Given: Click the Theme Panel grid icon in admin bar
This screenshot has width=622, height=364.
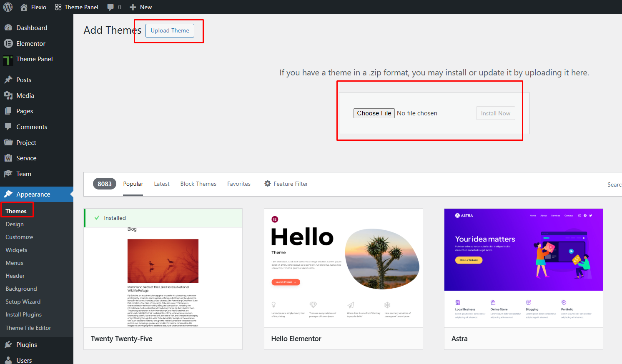Looking at the screenshot, I should point(58,7).
